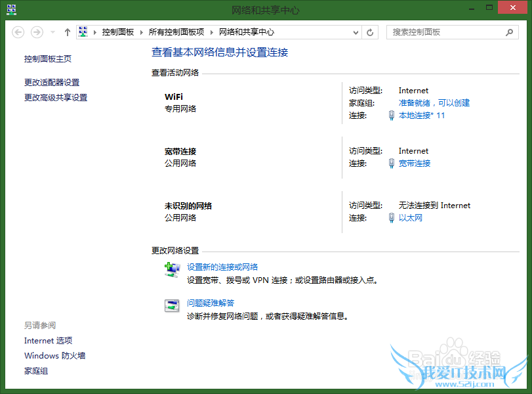Open the blue 宽带连接 connection link
The height and width of the screenshot is (394, 532).
[x=415, y=164]
